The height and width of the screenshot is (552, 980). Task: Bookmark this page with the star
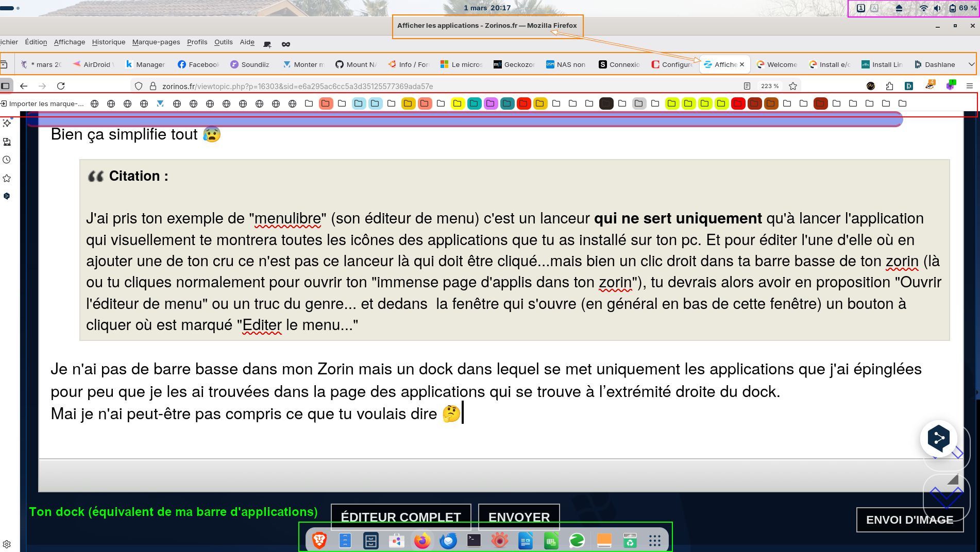pos(793,86)
